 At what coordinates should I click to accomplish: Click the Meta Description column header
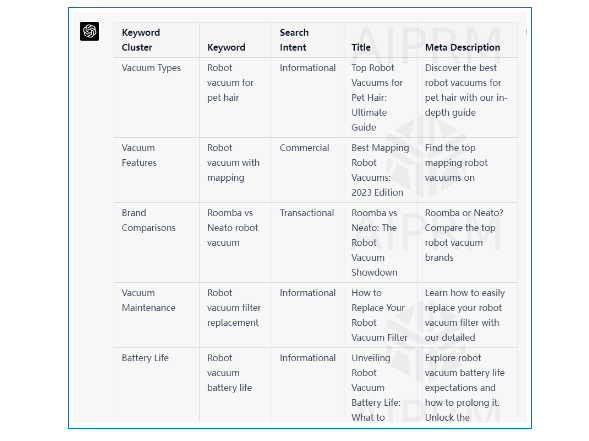[x=462, y=47]
